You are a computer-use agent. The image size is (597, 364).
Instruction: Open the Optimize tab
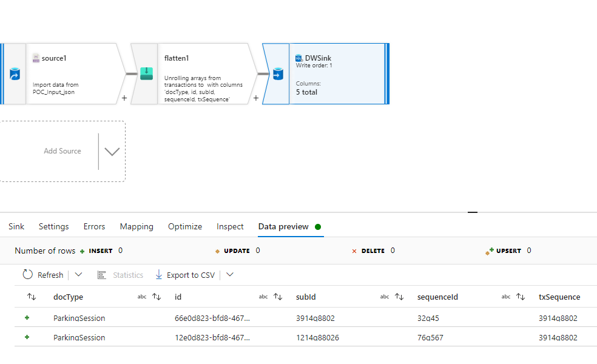(185, 226)
